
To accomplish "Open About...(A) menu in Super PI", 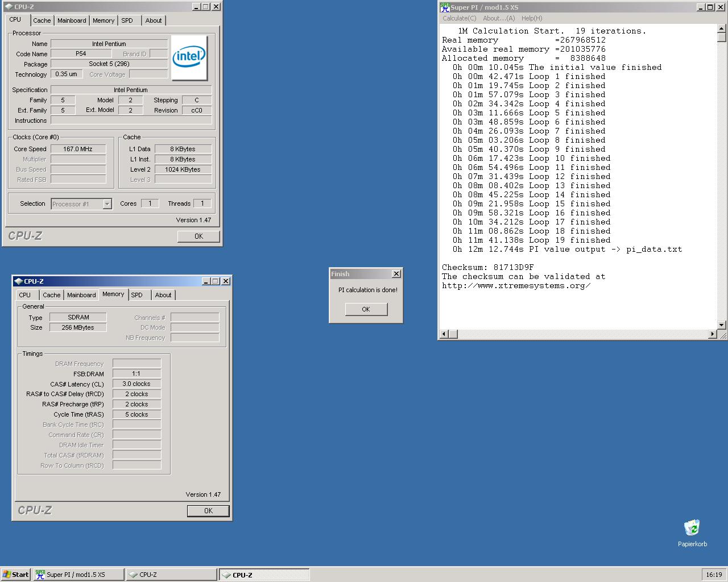I will 499,18.
